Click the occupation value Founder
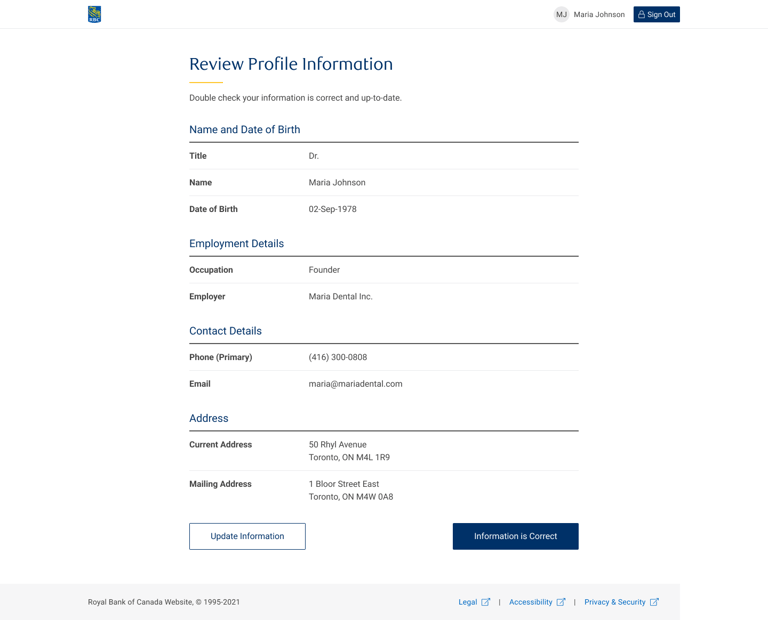 (x=324, y=270)
